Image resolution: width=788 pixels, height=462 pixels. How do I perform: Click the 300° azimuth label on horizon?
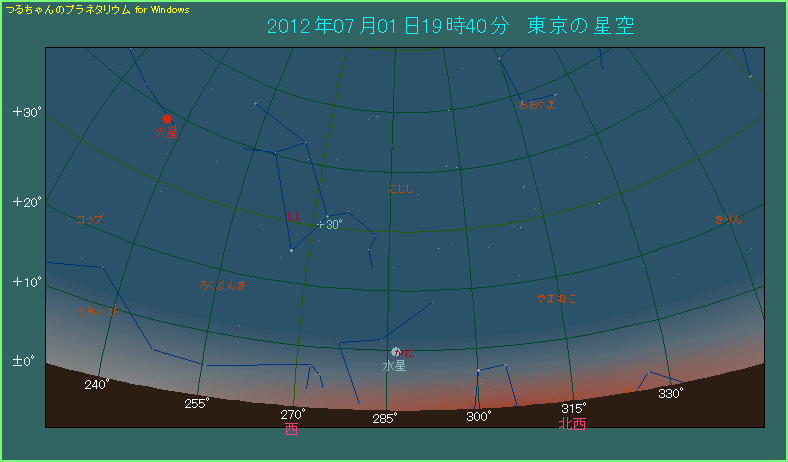[x=478, y=416]
